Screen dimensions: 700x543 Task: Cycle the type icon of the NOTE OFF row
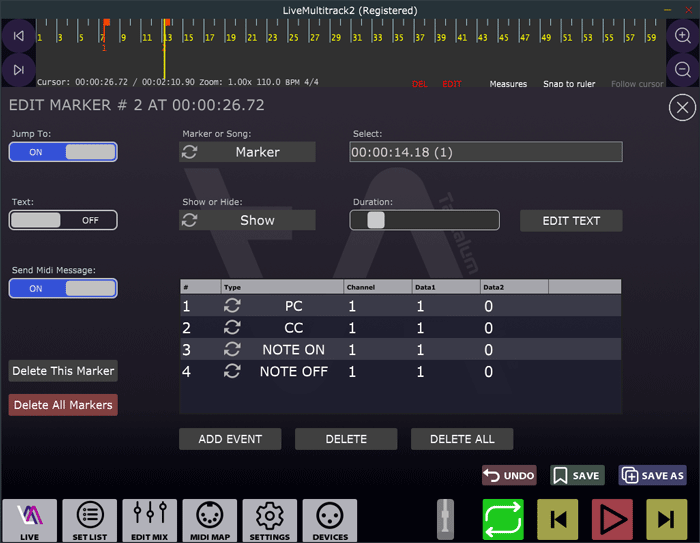232,371
